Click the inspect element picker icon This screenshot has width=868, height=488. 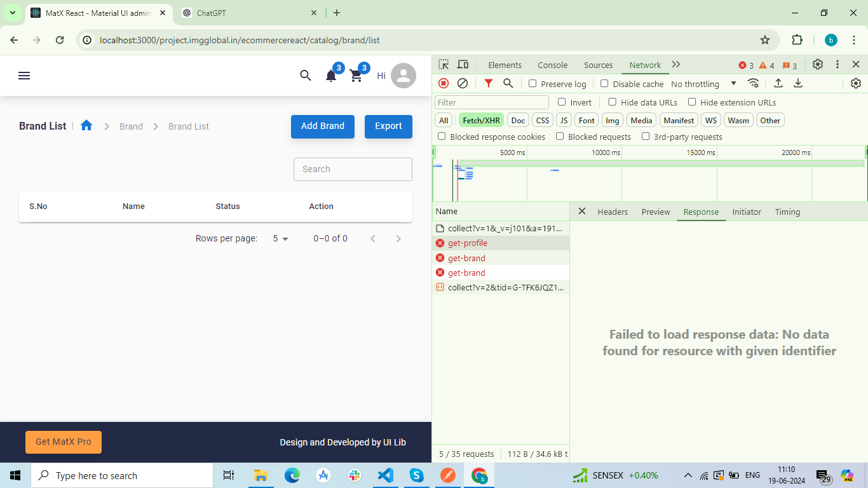click(x=444, y=65)
